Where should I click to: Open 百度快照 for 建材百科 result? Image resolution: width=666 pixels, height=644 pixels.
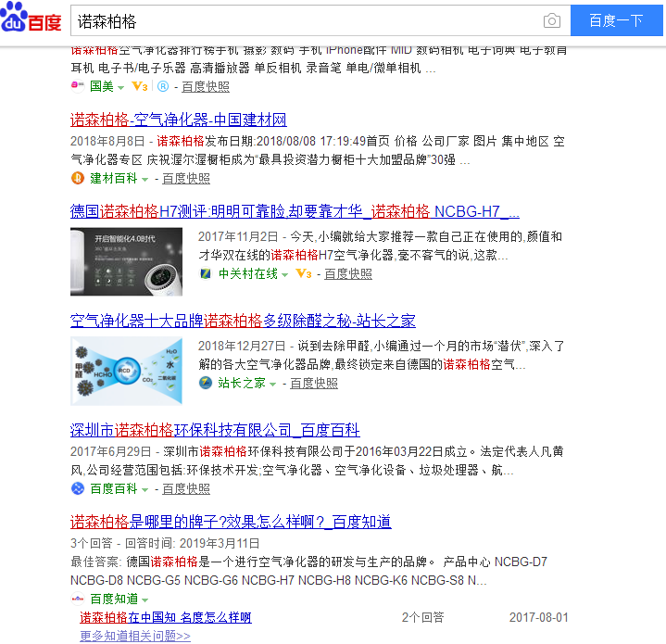[x=186, y=179]
